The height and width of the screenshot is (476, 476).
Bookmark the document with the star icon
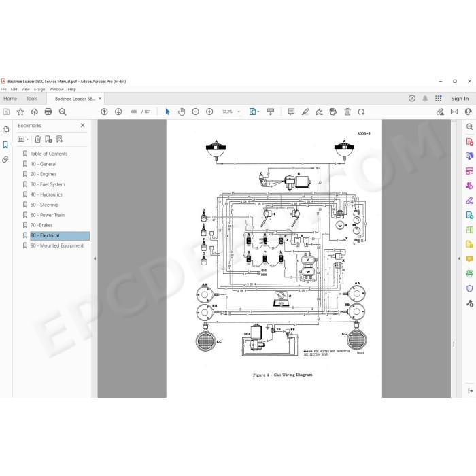pos(20,112)
